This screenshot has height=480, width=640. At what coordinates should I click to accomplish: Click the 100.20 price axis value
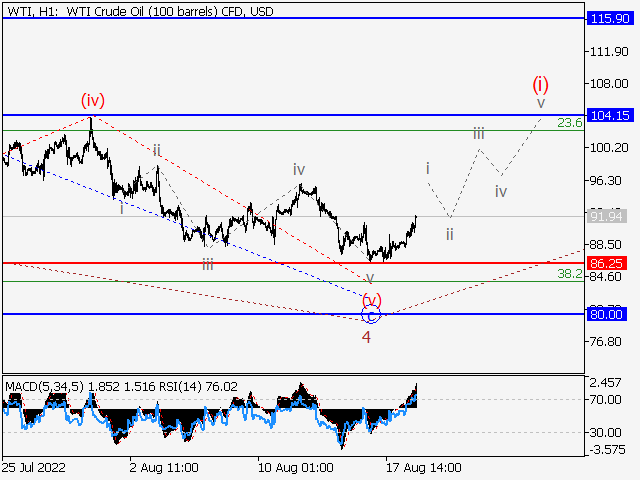pos(609,147)
